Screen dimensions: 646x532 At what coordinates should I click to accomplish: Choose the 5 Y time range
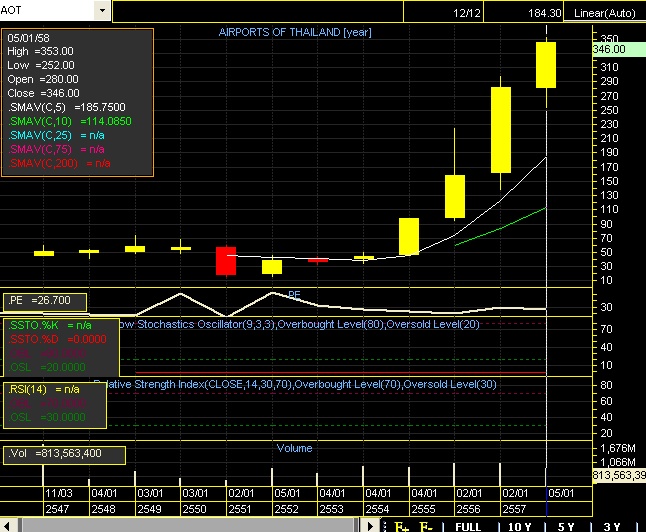pos(567,525)
